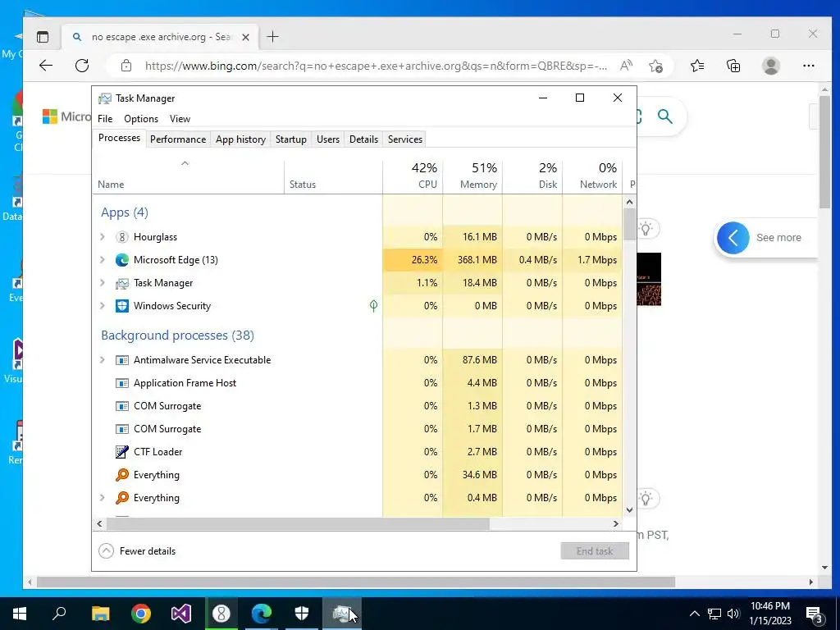Open the Options menu in Task Manager
840x630 pixels.
pos(141,119)
